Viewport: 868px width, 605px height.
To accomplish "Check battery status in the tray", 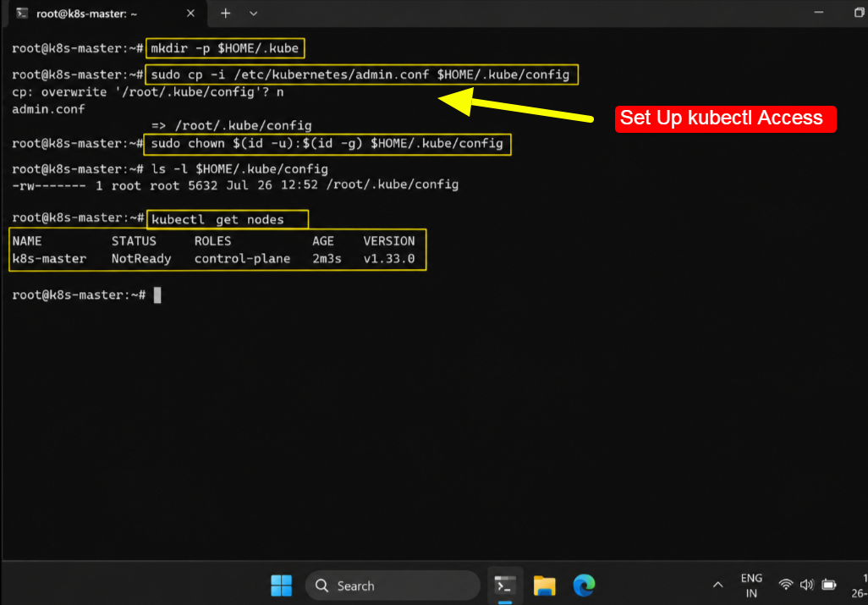I will point(829,585).
